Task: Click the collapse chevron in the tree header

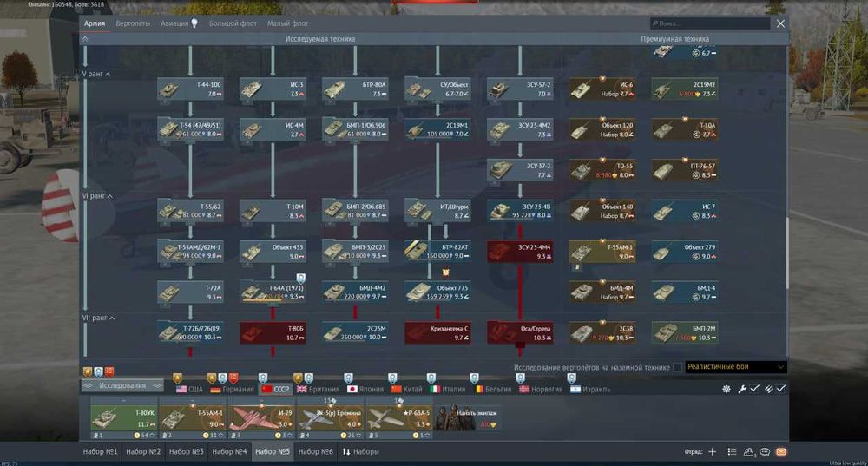Action: point(85,39)
